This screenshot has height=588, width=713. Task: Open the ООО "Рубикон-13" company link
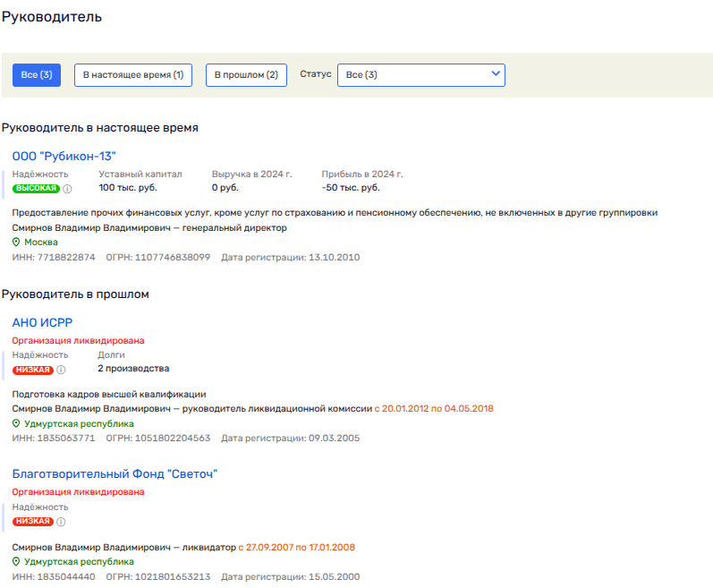point(64,157)
